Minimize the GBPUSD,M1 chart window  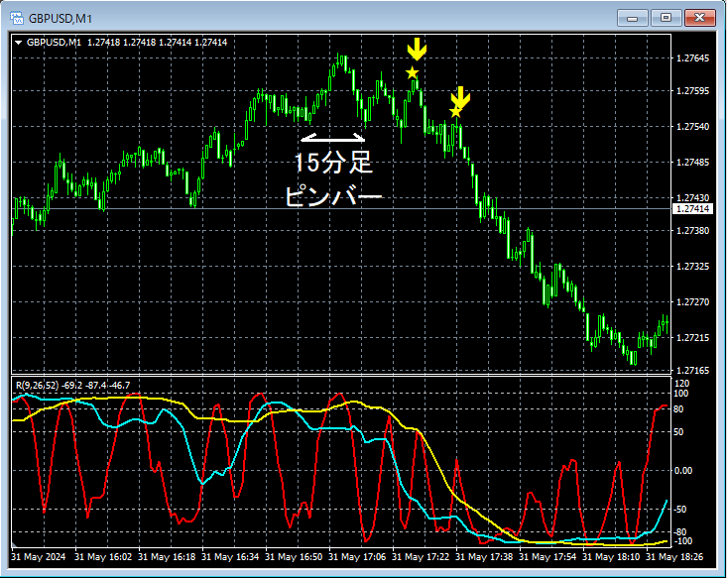[x=632, y=18]
